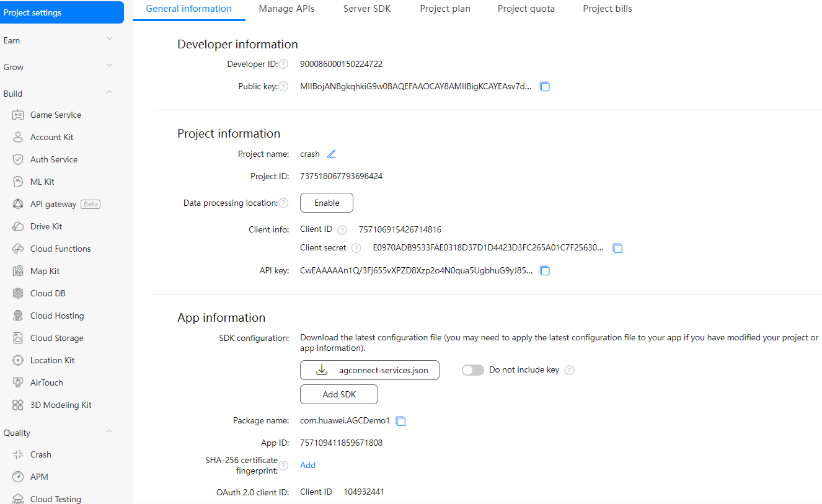Copy the package name com.huawei.AGCDemo1
The image size is (822, 504).
click(x=401, y=421)
